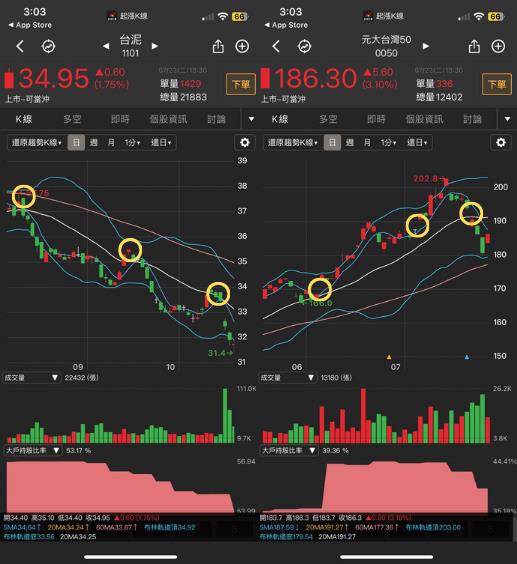Open 多空 tab on 元大台灣50 screen
The image size is (517, 564).
[x=328, y=119]
